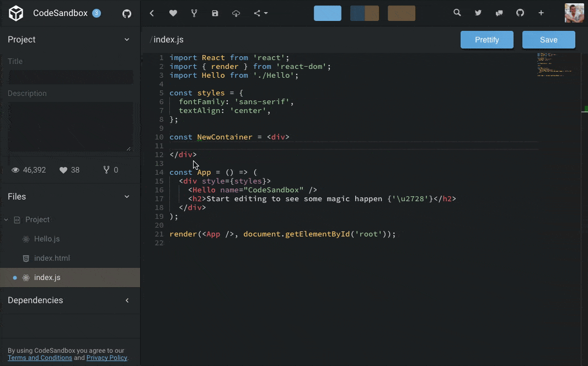Viewport: 588px width, 366px height.
Task: Save the sandbox using the floppy disk icon
Action: [215, 13]
